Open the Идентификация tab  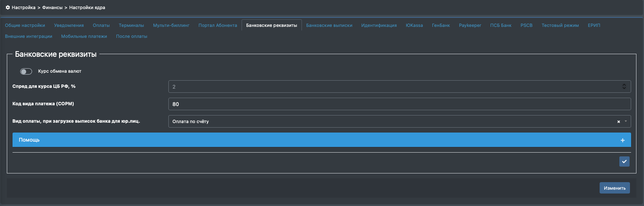[x=379, y=25]
